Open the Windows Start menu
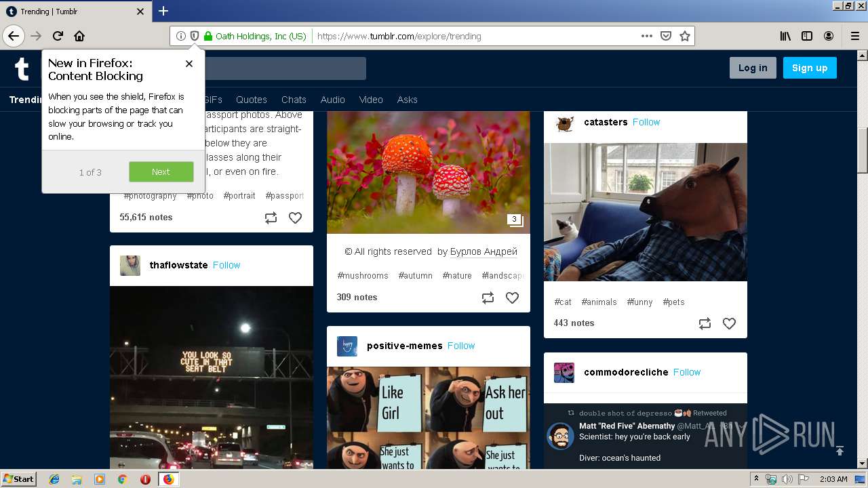Image resolution: width=868 pixels, height=488 pixels. coord(19,479)
